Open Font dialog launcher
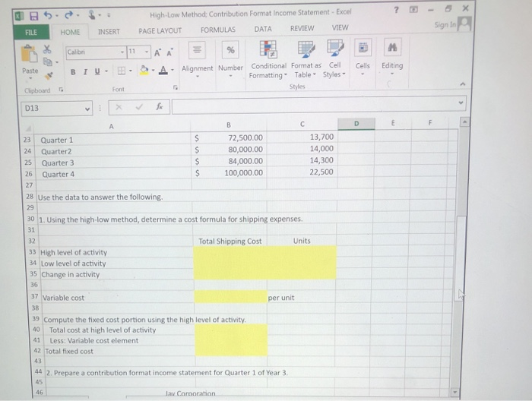The height and width of the screenshot is (401, 532). coord(175,88)
